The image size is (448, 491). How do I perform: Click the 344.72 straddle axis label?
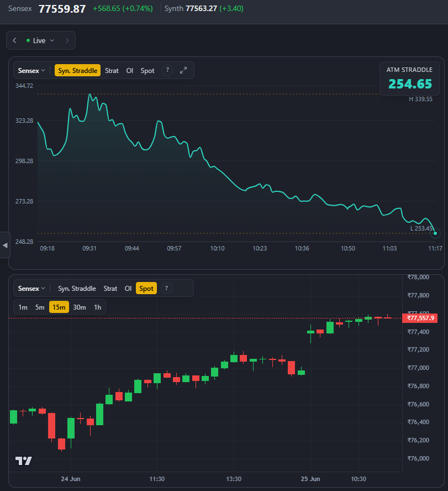click(24, 86)
